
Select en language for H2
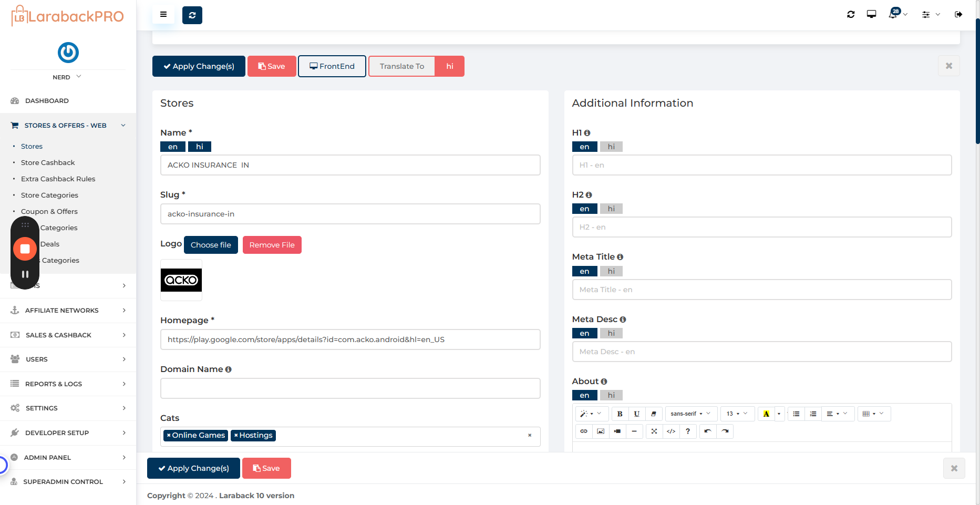point(585,209)
